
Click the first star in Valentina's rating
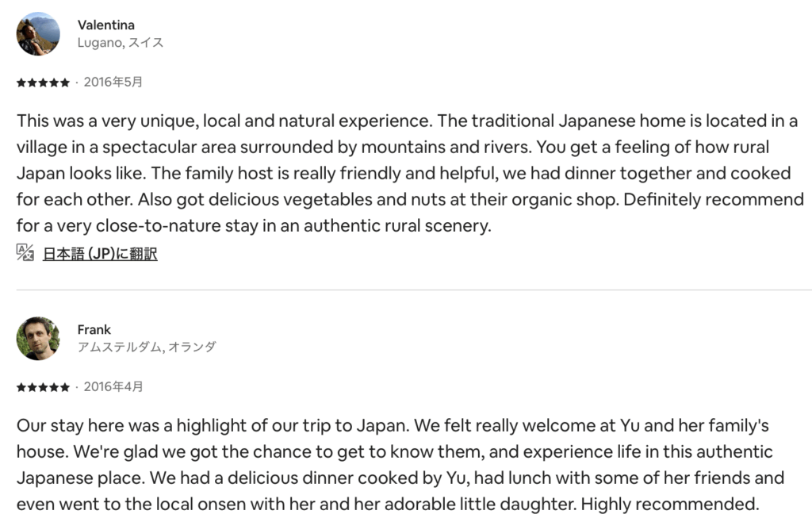21,83
